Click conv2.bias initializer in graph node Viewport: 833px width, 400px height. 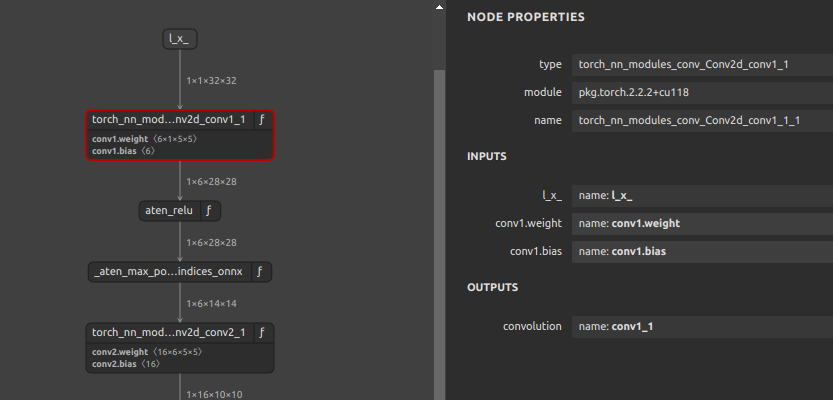[x=126, y=364]
